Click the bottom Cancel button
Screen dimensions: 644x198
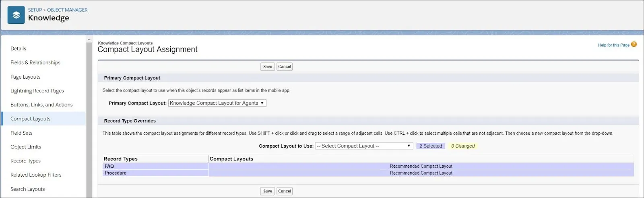[x=285, y=191]
